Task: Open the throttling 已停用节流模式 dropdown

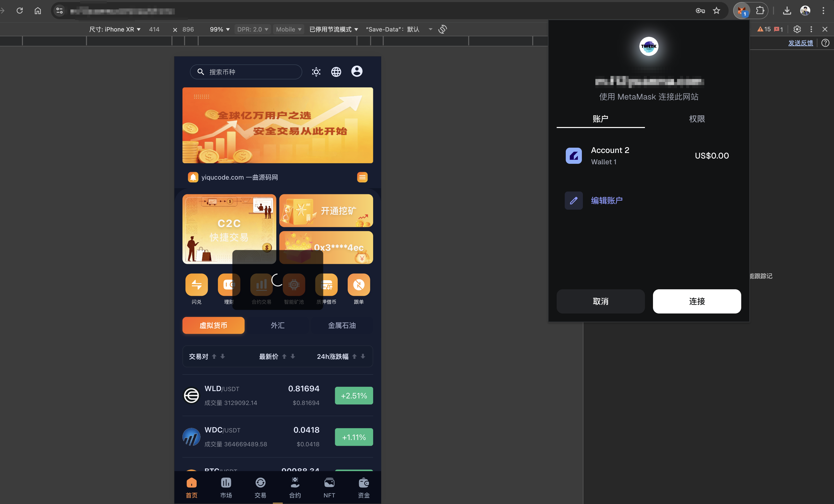Action: [x=333, y=29]
